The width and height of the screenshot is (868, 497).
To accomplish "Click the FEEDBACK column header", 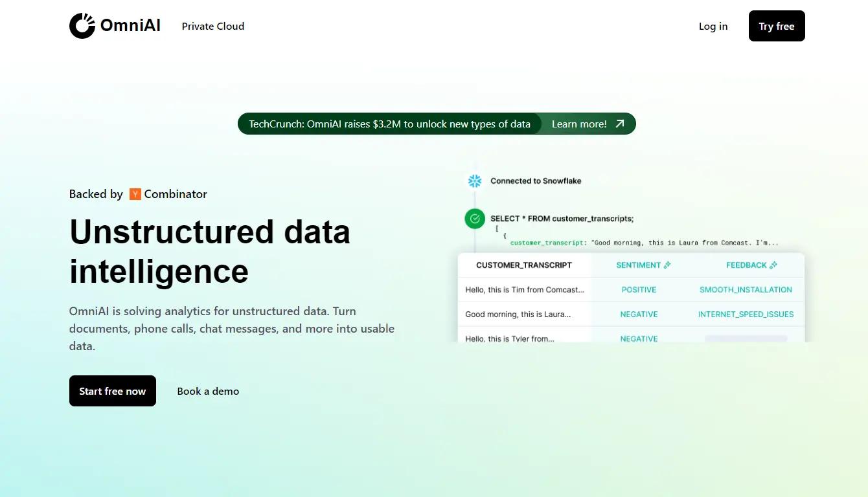I will tap(746, 265).
